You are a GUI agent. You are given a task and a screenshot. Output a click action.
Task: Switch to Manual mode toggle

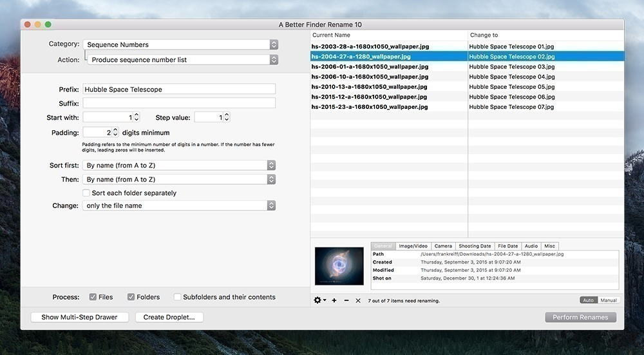tap(608, 300)
